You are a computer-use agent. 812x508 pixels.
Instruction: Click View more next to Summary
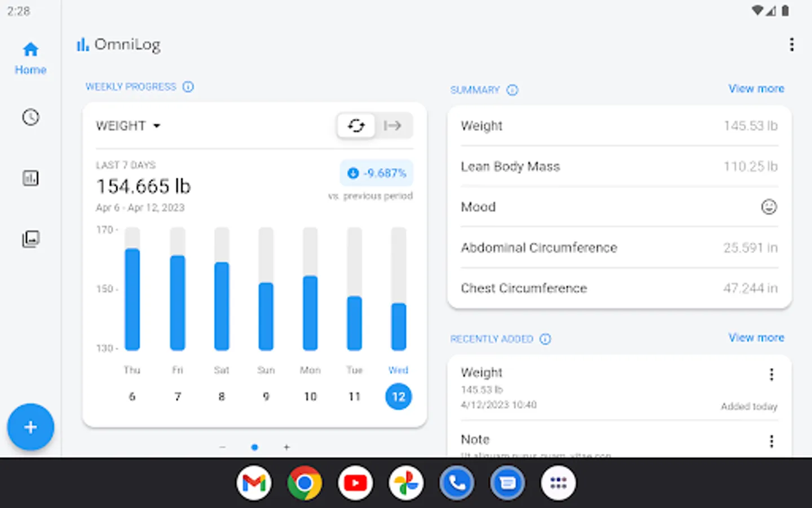pyautogui.click(x=756, y=89)
